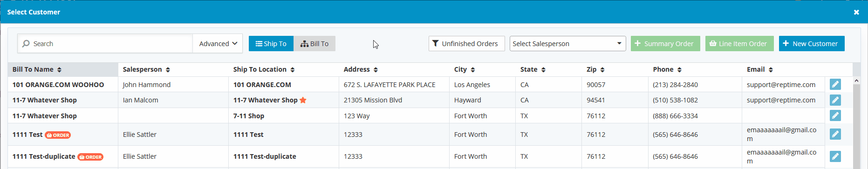Edit the 1111 Test-duplicate customer entry
This screenshot has height=169, width=868.
click(x=835, y=156)
